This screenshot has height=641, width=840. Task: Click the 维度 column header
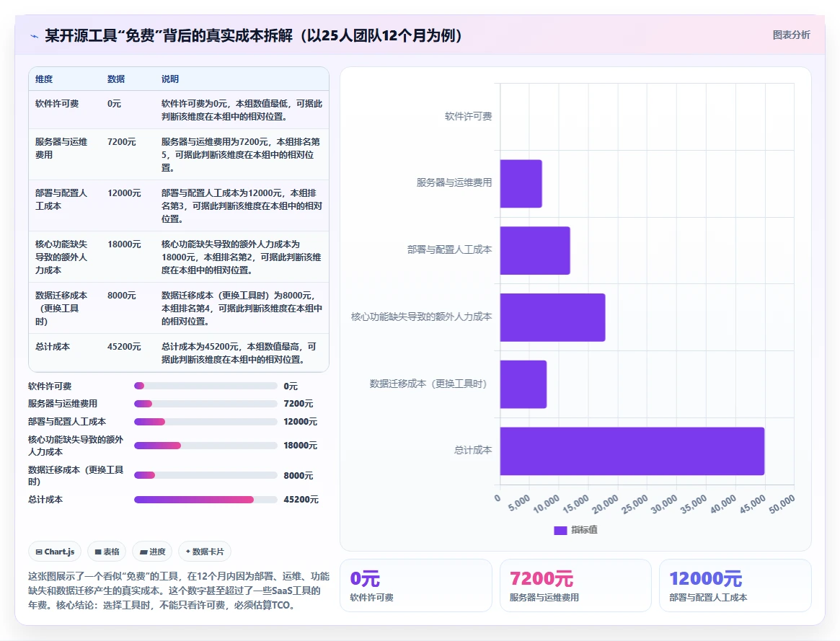pos(44,79)
